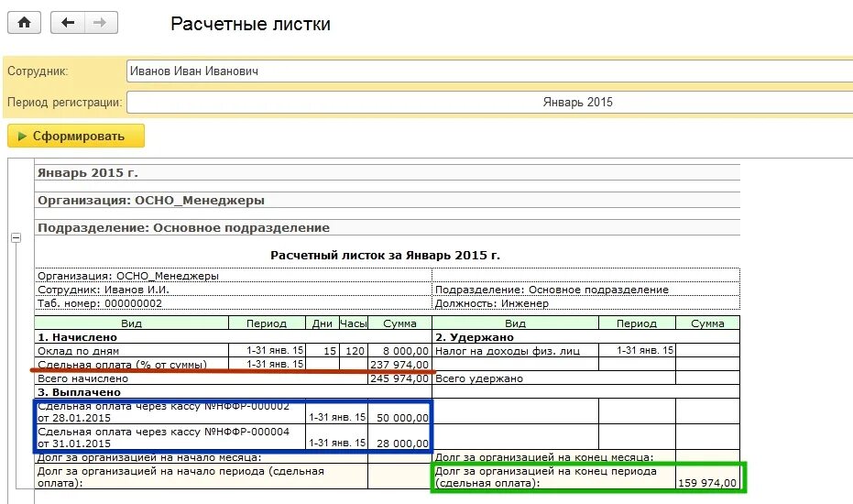
Task: Select cell Должность: Инженер
Action: (585, 303)
